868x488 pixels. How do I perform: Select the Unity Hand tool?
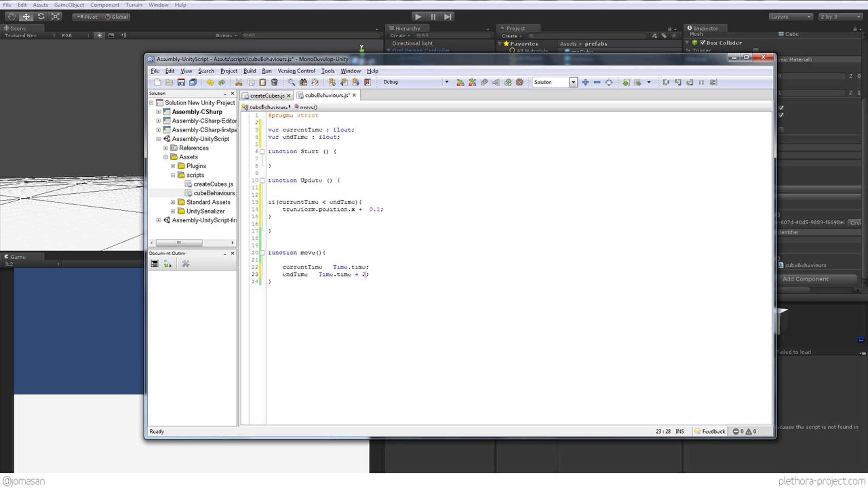pyautogui.click(x=12, y=17)
